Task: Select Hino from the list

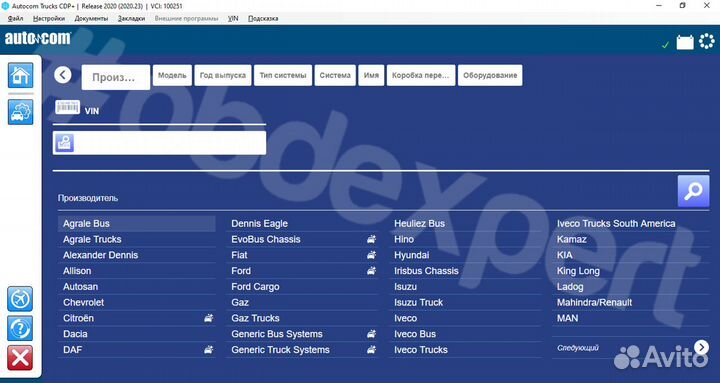Action: tap(466, 239)
